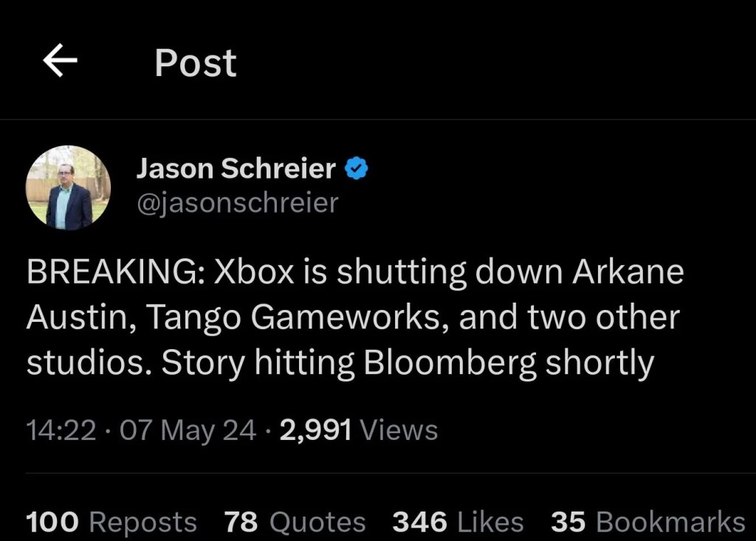Image resolution: width=756 pixels, height=541 pixels.
Task: Click the blue verified checkmark badge
Action: (357, 169)
